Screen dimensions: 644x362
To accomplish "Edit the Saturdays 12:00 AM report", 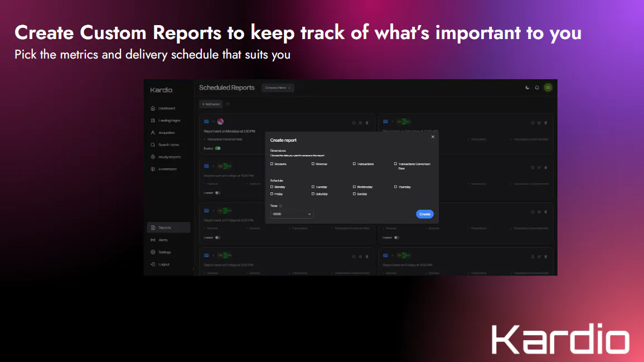I will [x=539, y=123].
